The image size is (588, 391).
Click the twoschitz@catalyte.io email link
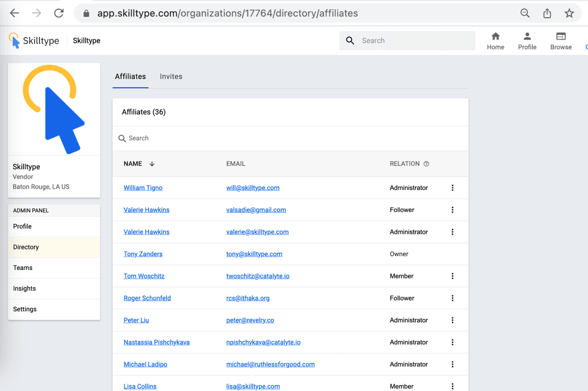pos(258,276)
